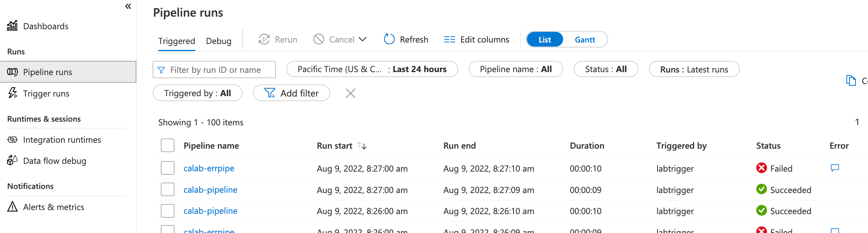Click the error message icon for calab-errpipe
The height and width of the screenshot is (233, 868).
click(835, 168)
